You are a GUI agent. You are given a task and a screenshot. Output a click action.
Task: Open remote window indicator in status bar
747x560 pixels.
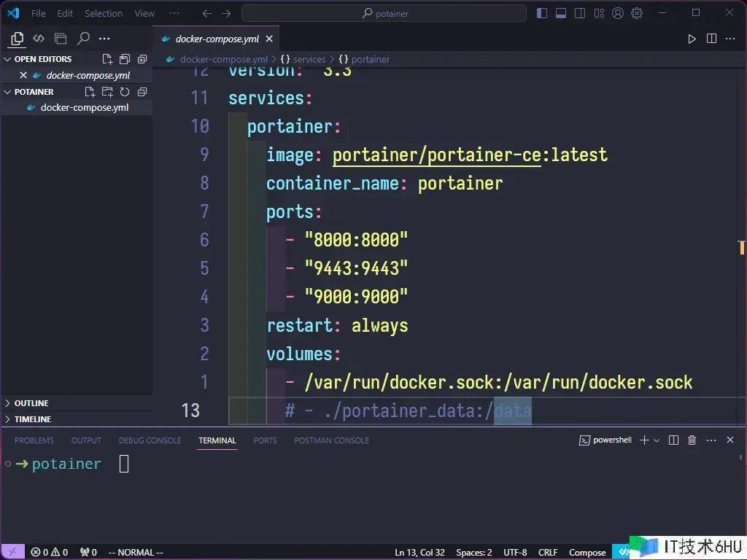pos(12,552)
